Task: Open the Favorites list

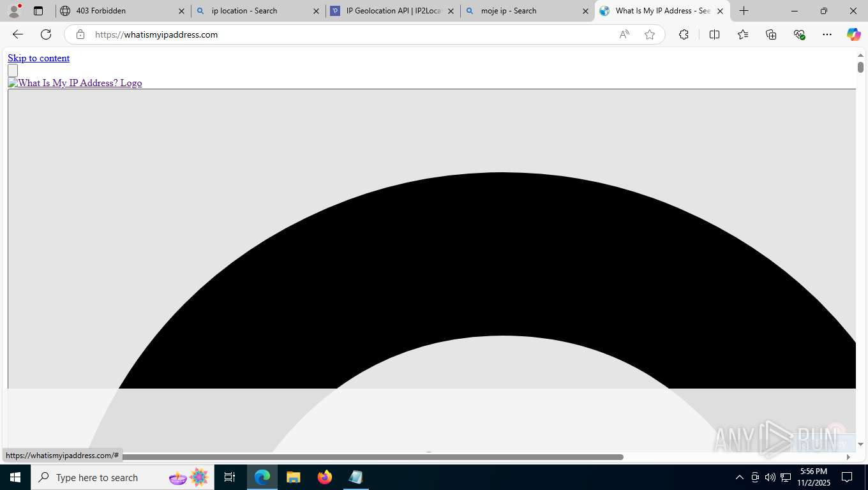Action: [743, 34]
